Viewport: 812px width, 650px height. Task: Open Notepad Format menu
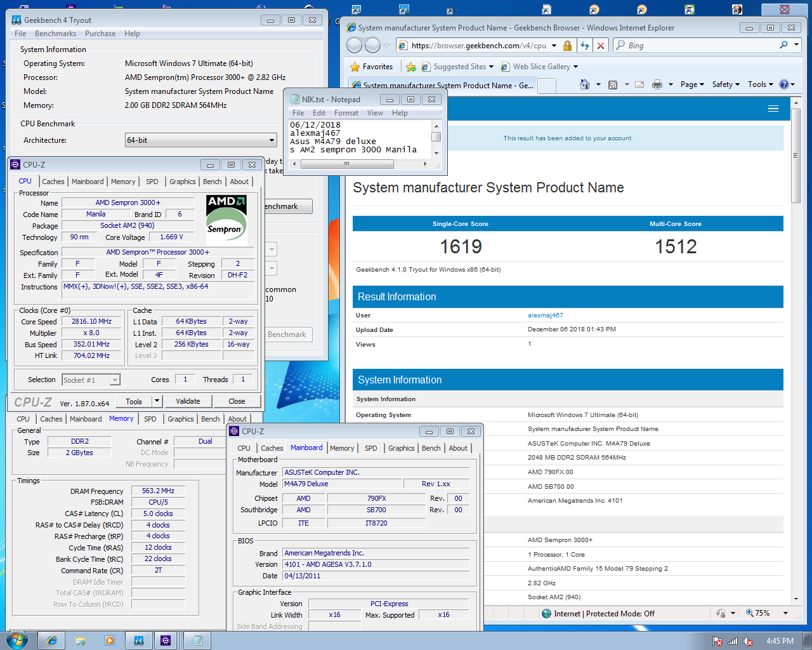tap(346, 113)
